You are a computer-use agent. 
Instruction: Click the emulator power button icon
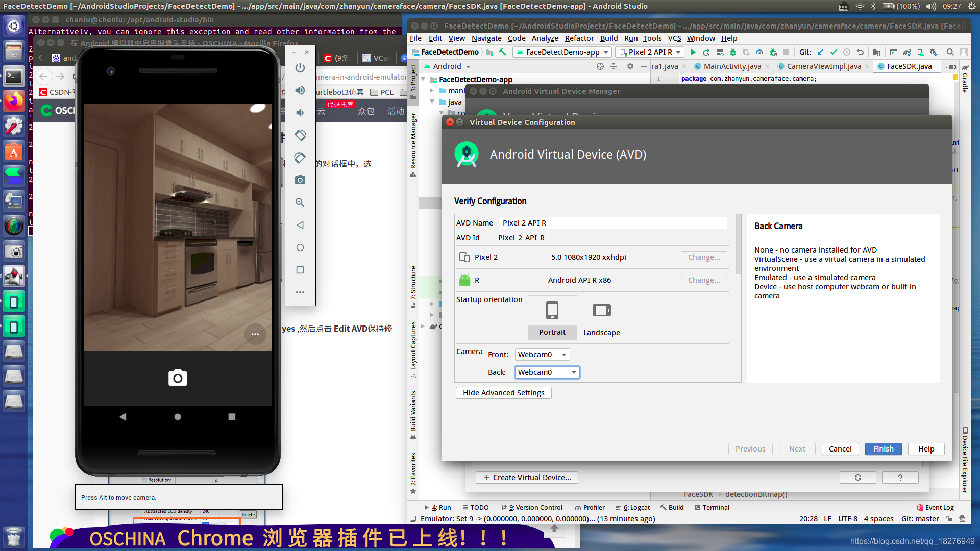pos(300,68)
